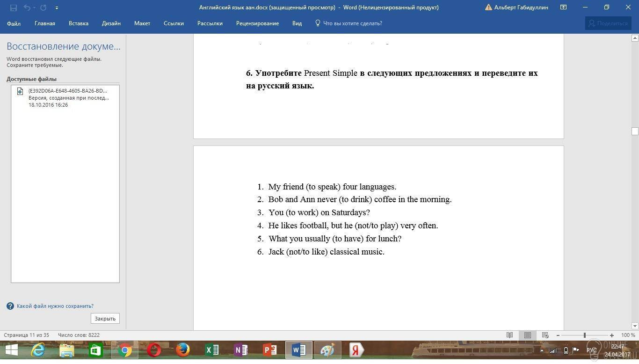Image resolution: width=639 pixels, height=364 pixels.
Task: Click the Поделиться share button
Action: point(608,23)
